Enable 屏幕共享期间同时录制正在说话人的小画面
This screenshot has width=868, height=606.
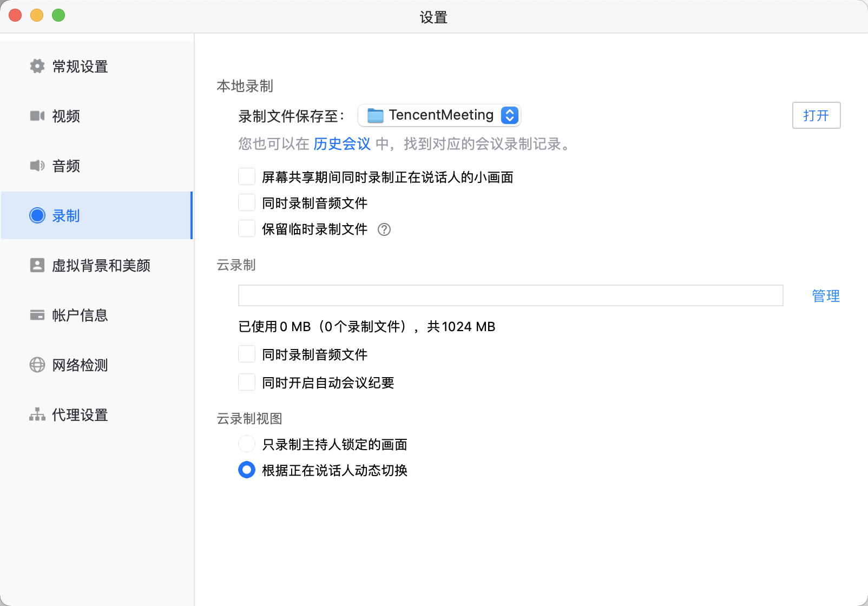(247, 176)
